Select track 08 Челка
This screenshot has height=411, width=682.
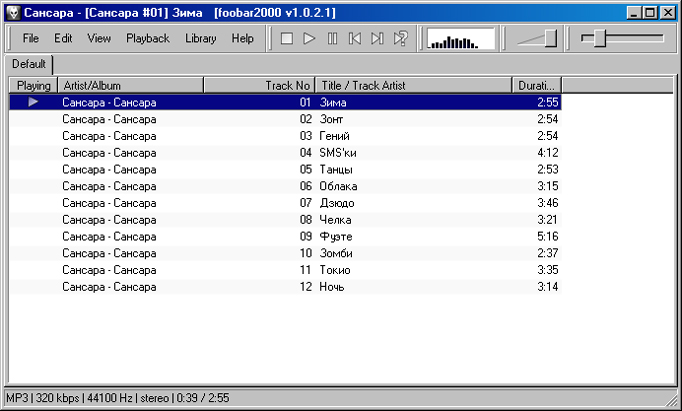pos(285,220)
